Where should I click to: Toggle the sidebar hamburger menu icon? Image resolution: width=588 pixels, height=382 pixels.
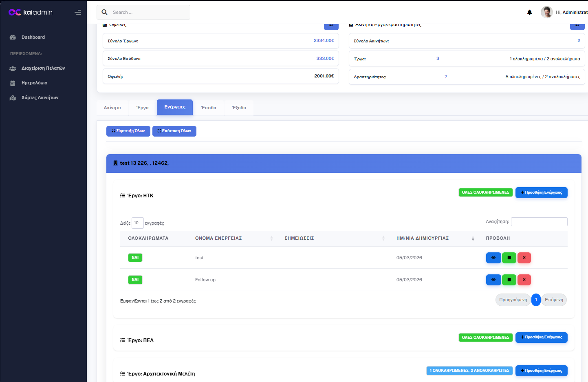(x=78, y=12)
